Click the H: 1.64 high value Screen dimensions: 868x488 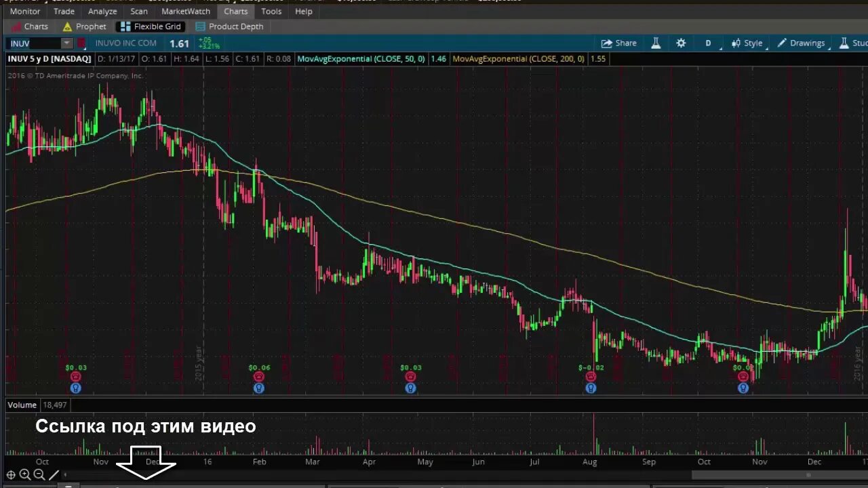(x=186, y=59)
